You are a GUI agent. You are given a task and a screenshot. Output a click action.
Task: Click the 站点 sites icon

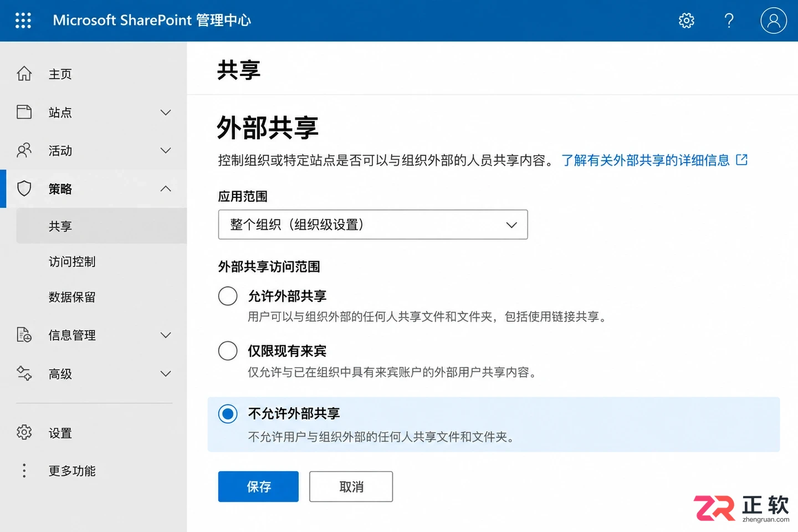24,112
